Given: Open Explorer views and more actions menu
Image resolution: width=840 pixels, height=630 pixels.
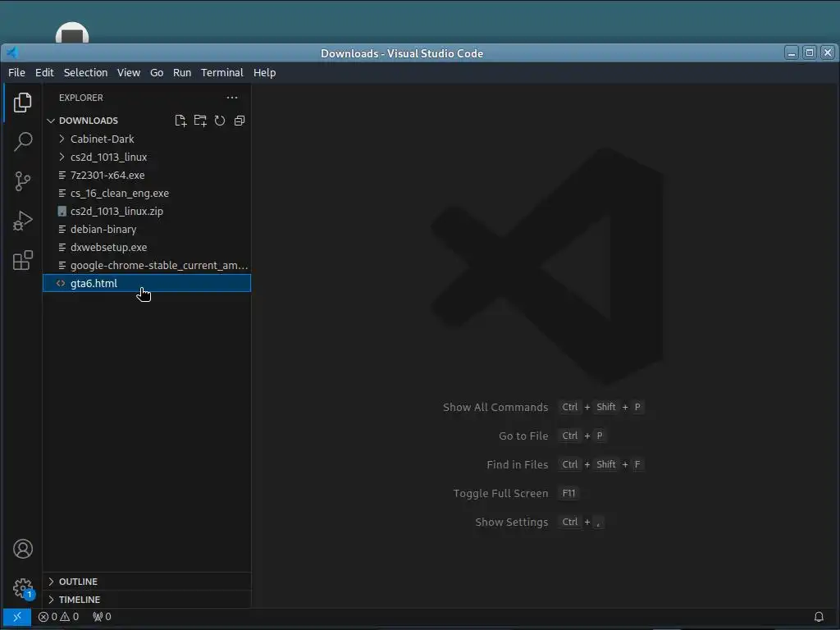Looking at the screenshot, I should click(x=232, y=98).
